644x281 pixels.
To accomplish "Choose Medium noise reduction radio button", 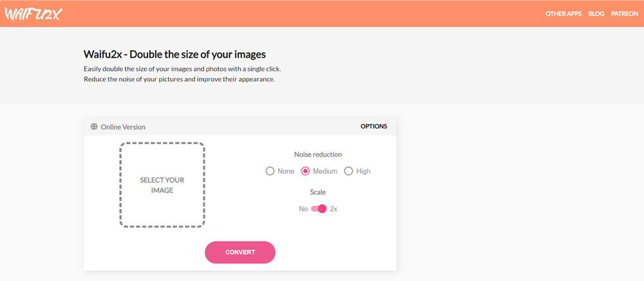I will [x=306, y=171].
